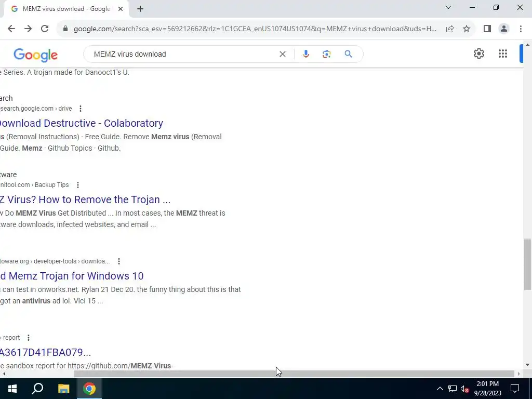Submit search with the magnifier icon
The height and width of the screenshot is (399, 532).
pyautogui.click(x=348, y=54)
